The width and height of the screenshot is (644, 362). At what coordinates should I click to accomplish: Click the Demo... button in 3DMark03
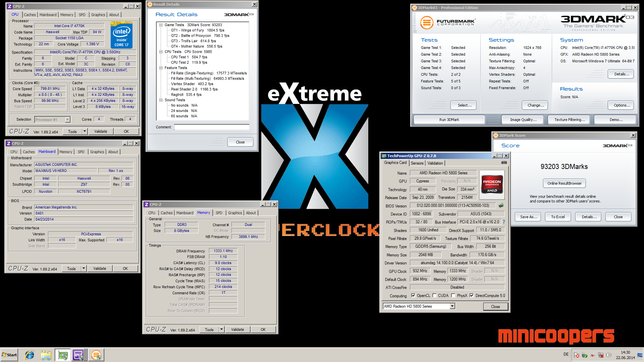click(615, 120)
